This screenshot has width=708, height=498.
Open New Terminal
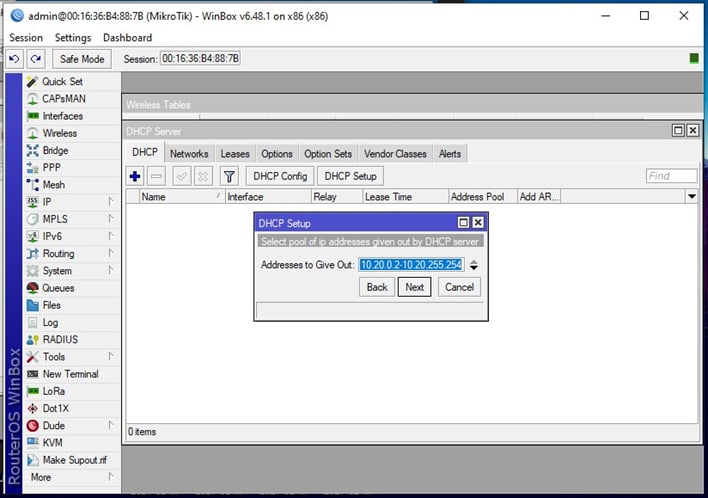pyautogui.click(x=70, y=374)
